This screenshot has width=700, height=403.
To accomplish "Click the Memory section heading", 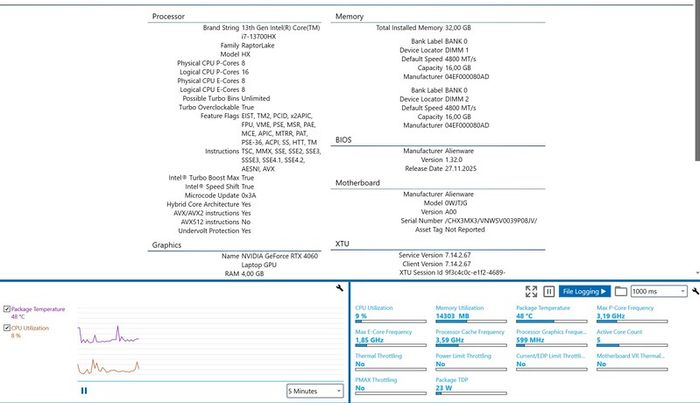I will coord(349,17).
